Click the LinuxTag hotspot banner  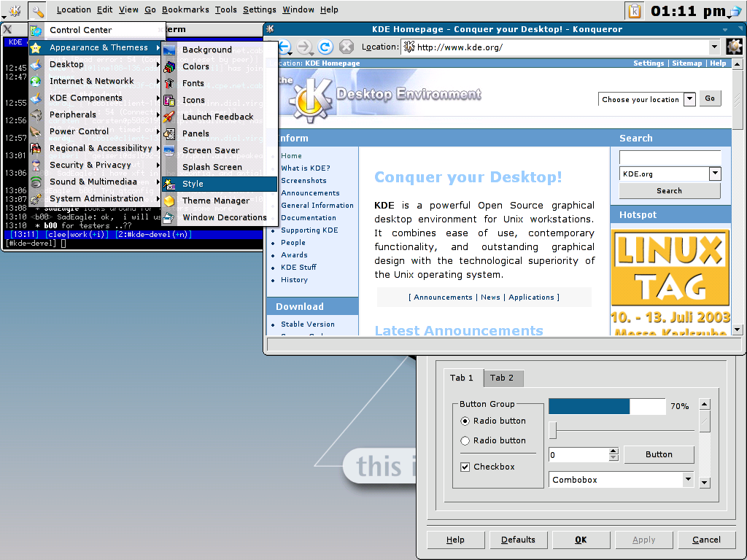[x=670, y=284]
